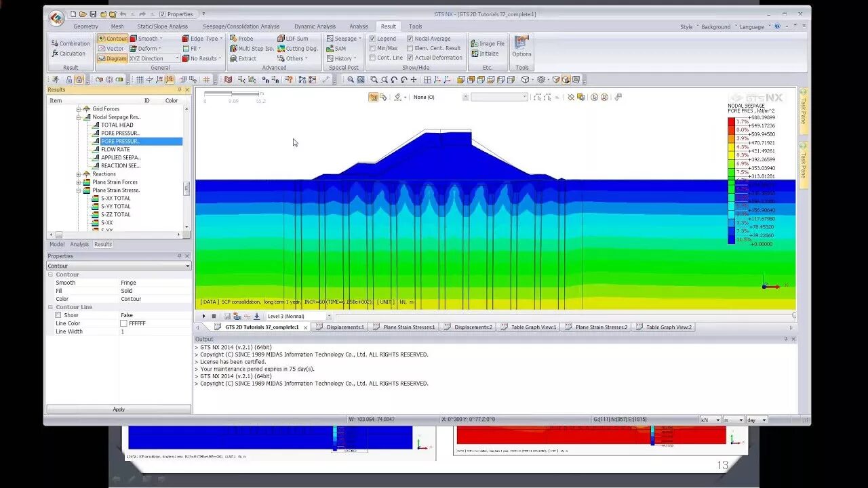Toggle the Min/Max checkbox
868x488 pixels.
point(372,48)
